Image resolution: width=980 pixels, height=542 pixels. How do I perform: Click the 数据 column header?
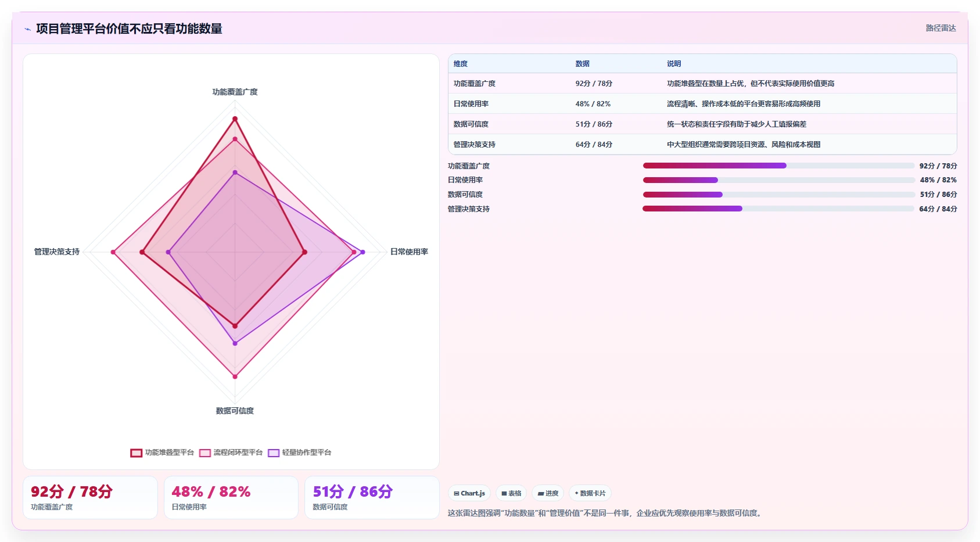(583, 64)
